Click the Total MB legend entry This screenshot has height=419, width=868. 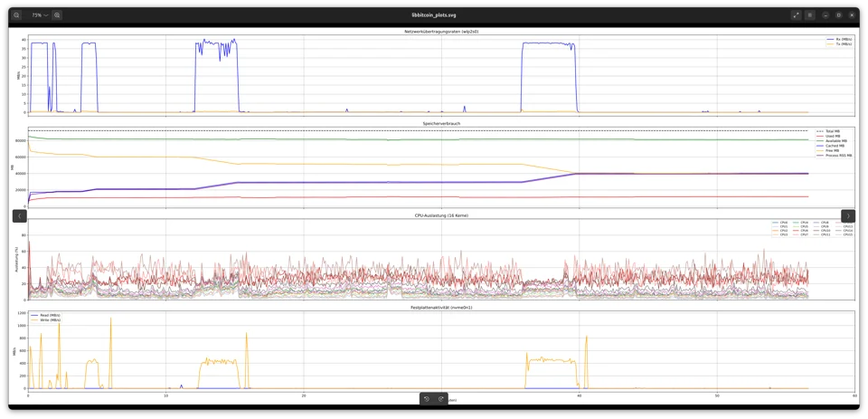pos(827,131)
